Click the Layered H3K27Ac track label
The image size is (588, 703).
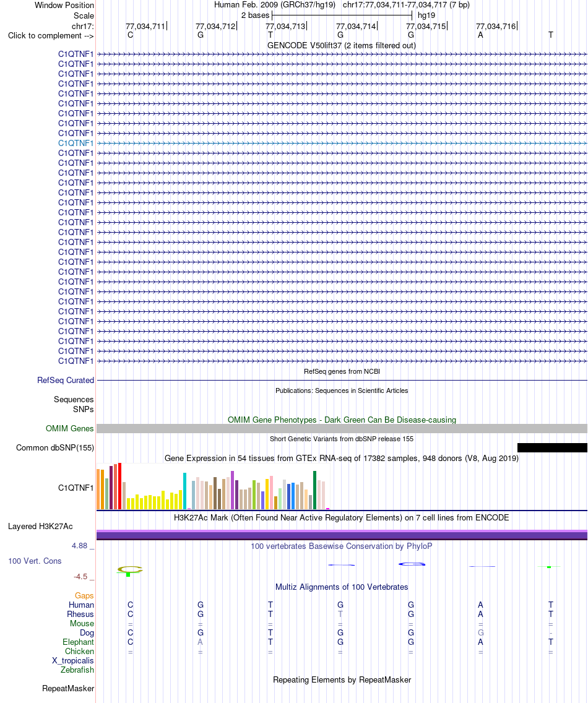[40, 527]
